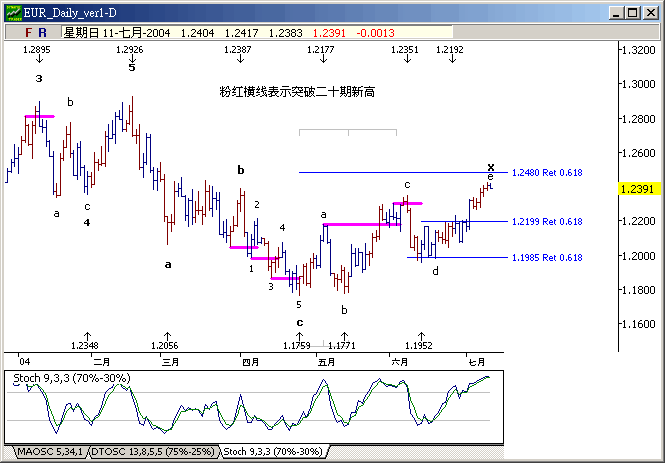Click the bold x wave label

(x=491, y=167)
